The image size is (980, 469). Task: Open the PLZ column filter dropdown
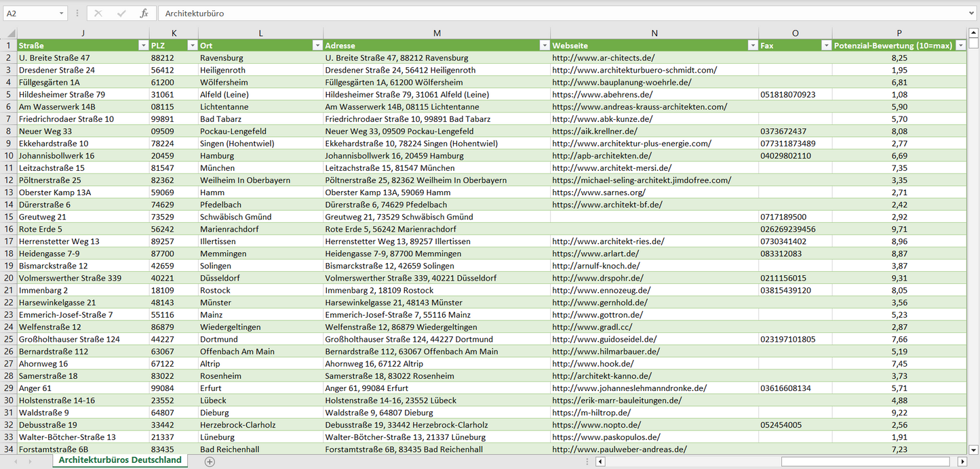point(191,45)
